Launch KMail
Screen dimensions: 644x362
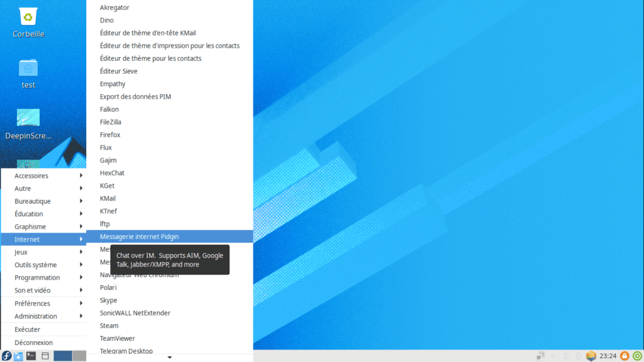(x=170, y=198)
